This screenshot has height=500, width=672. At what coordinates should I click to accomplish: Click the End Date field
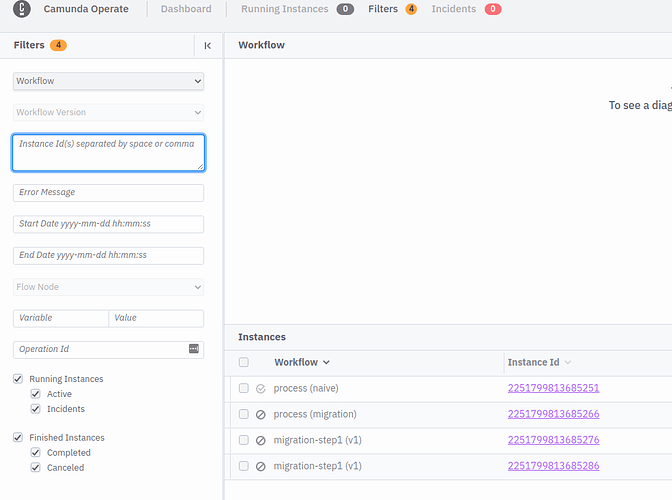pos(108,256)
